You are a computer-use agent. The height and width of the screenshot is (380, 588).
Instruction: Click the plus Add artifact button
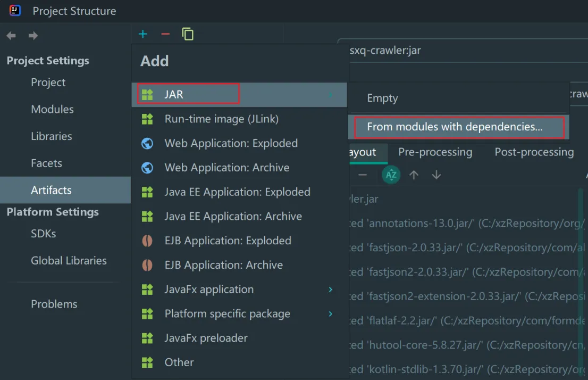coord(143,34)
